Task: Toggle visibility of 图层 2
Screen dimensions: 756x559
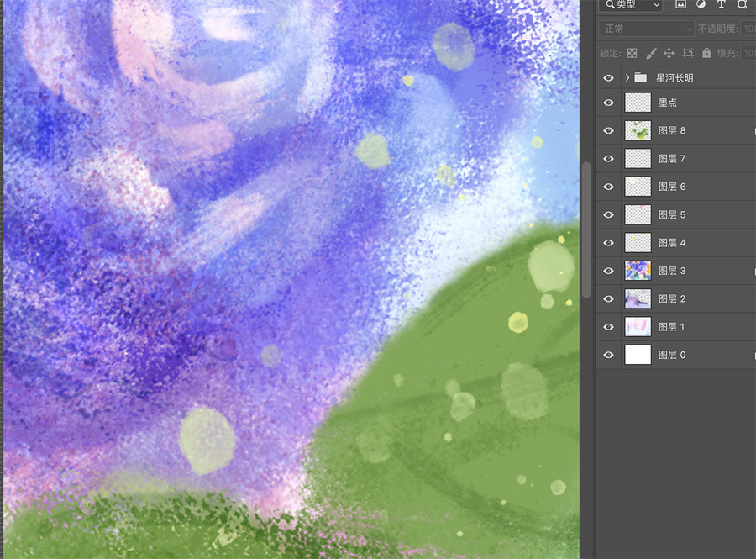Action: (x=608, y=298)
